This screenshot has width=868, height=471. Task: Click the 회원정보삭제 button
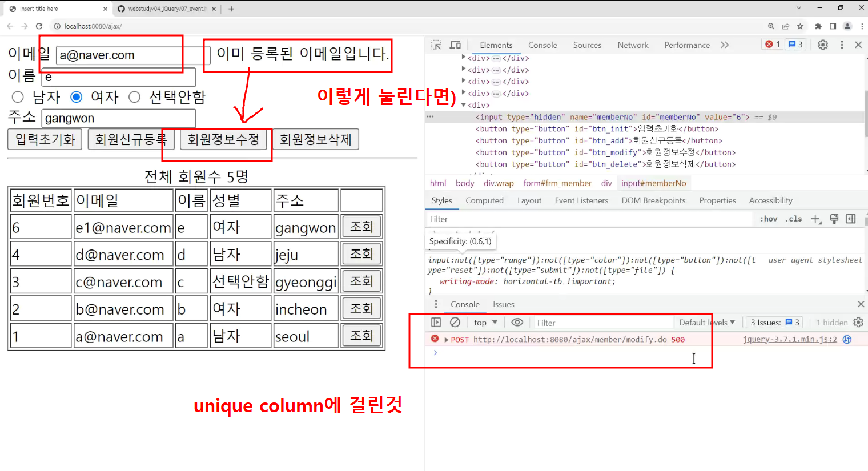[316, 139]
